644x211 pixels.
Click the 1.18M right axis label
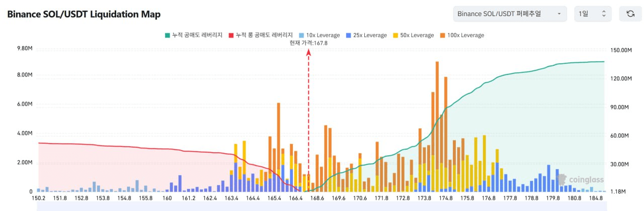617,192
